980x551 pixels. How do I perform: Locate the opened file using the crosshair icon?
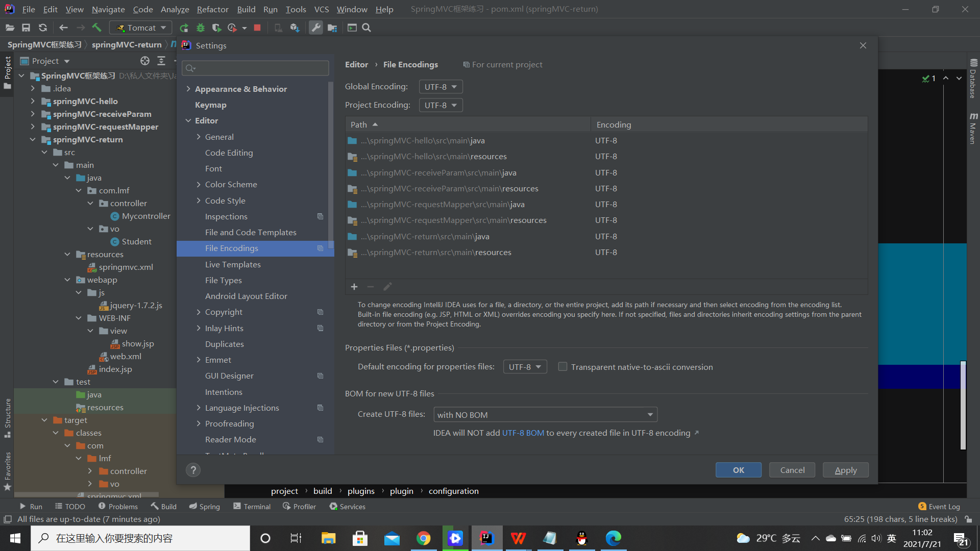pyautogui.click(x=145, y=61)
